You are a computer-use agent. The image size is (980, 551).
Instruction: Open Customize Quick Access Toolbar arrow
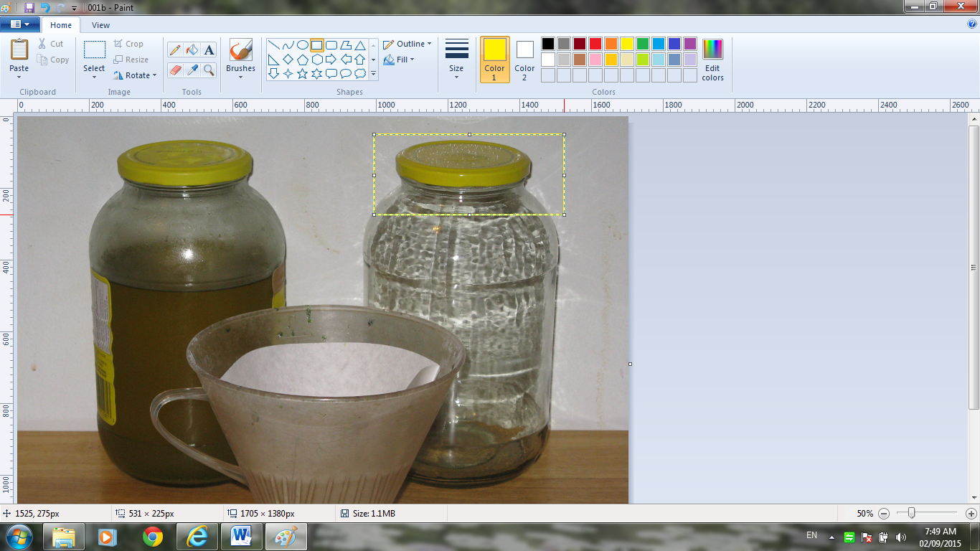(x=74, y=8)
